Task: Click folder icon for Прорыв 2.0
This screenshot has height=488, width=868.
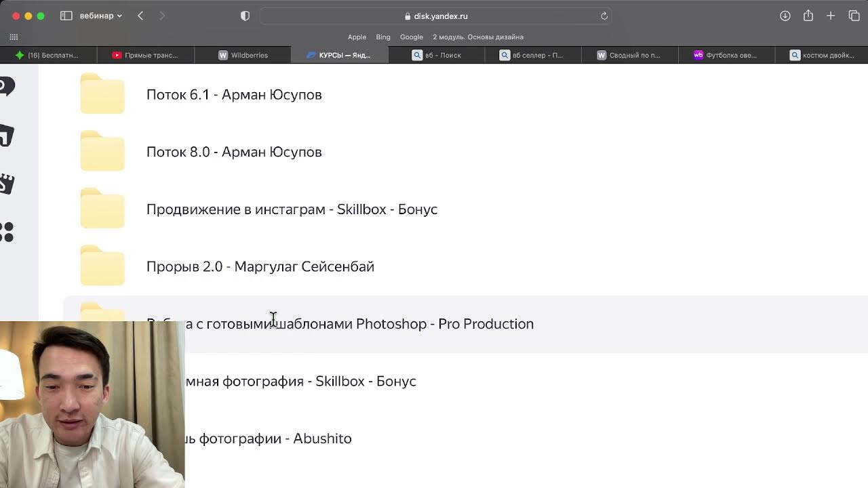Action: point(102,266)
